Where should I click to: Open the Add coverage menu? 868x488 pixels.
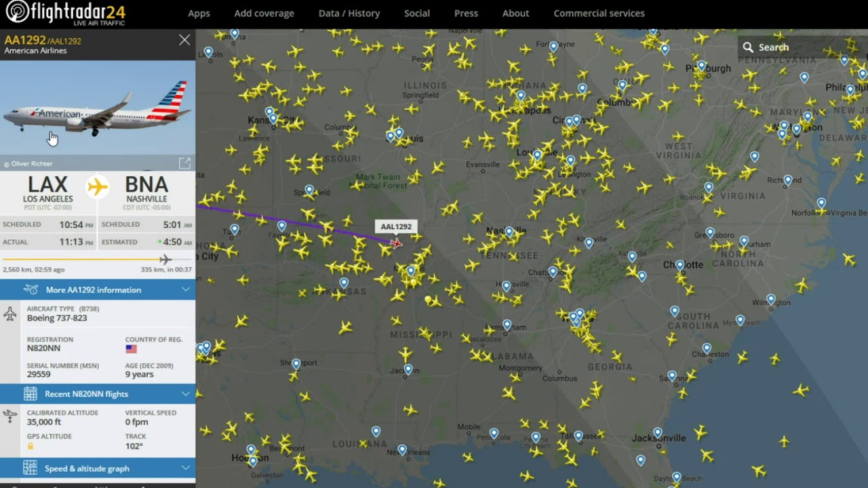click(x=264, y=14)
